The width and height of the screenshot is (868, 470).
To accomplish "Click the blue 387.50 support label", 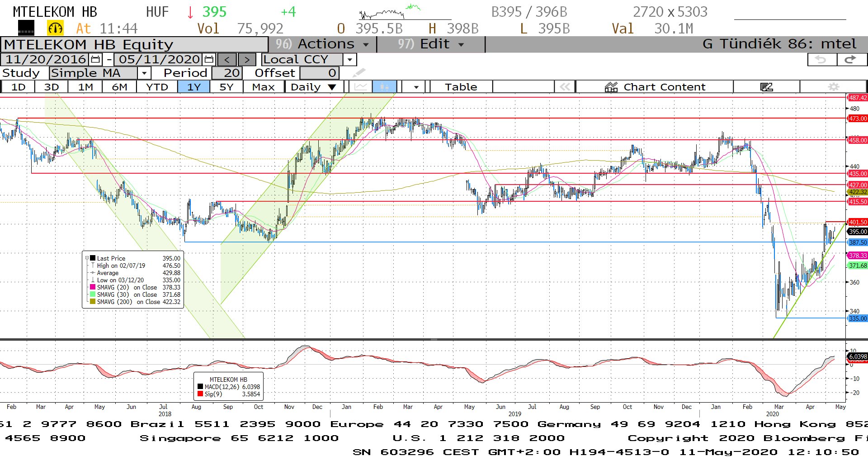I will point(857,242).
